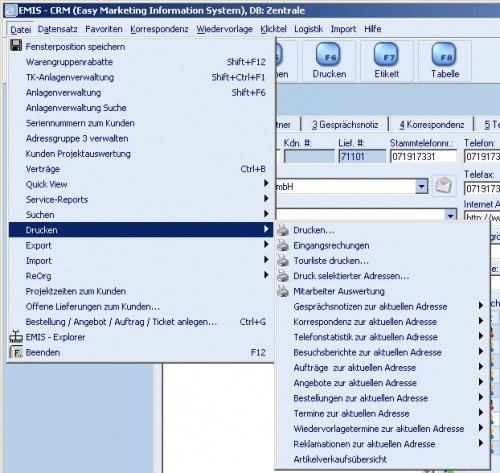Screen dimensions: 500x473
Task: Click the Lief. # field showing 71101
Action: pyautogui.click(x=362, y=156)
